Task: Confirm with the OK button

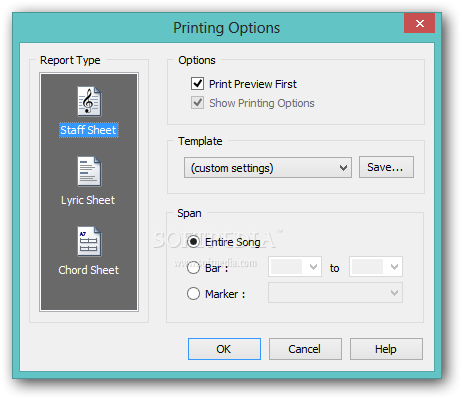Action: [224, 349]
